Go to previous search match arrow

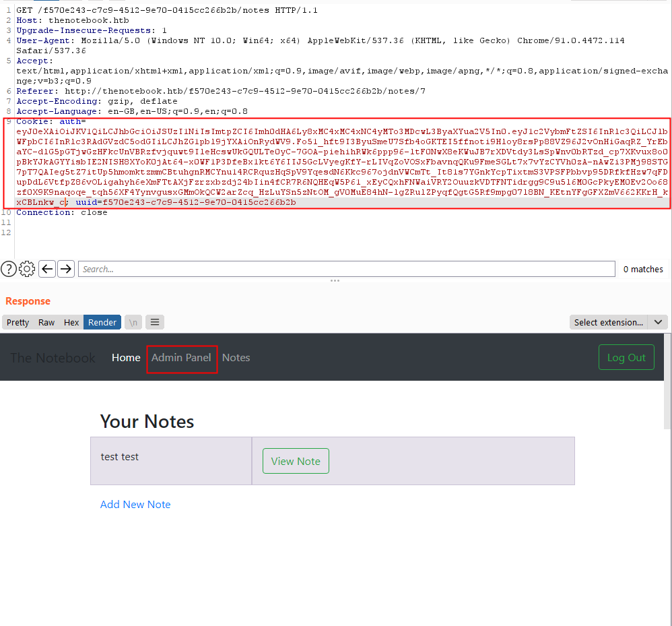coord(47,269)
